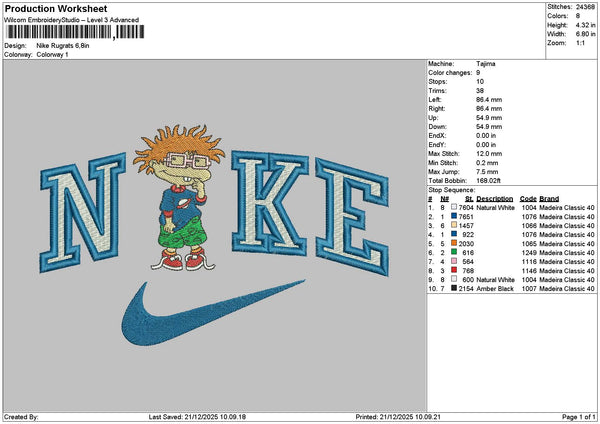Click the Amber Black description
This screenshot has height=424, width=600.
click(x=495, y=289)
